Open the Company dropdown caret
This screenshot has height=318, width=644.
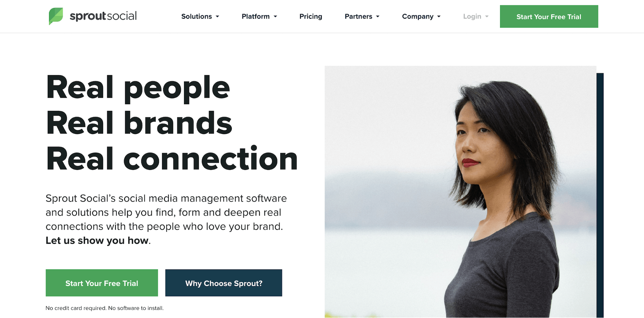(x=439, y=17)
